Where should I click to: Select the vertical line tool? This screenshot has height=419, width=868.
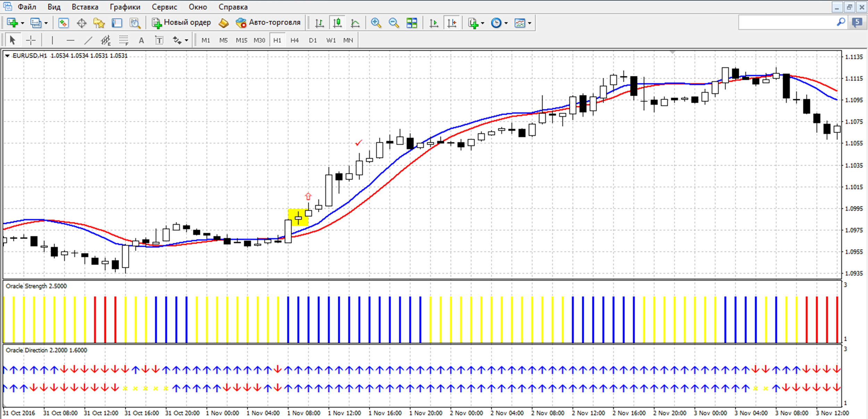(52, 40)
